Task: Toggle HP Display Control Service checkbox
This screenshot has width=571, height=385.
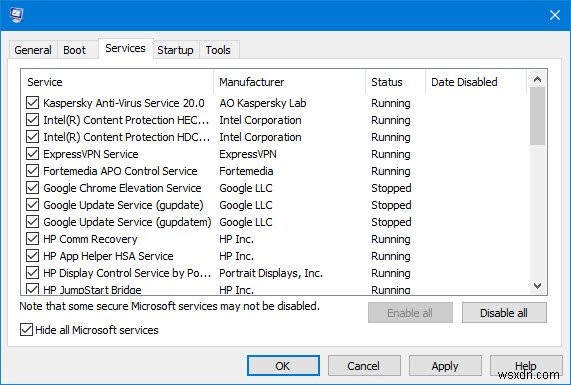Action: tap(32, 273)
